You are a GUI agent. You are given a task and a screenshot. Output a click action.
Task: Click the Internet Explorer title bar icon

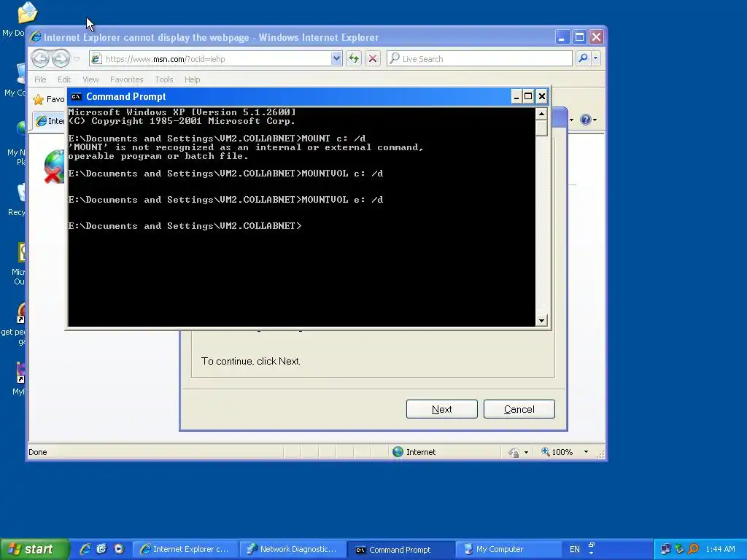pyautogui.click(x=36, y=37)
